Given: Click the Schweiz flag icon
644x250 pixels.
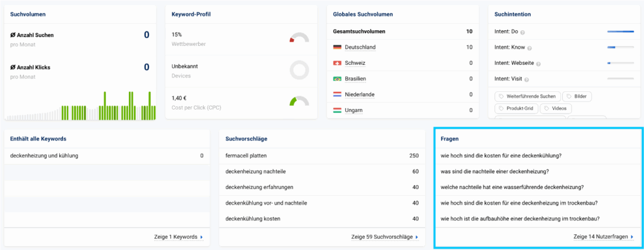Looking at the screenshot, I should click(337, 63).
